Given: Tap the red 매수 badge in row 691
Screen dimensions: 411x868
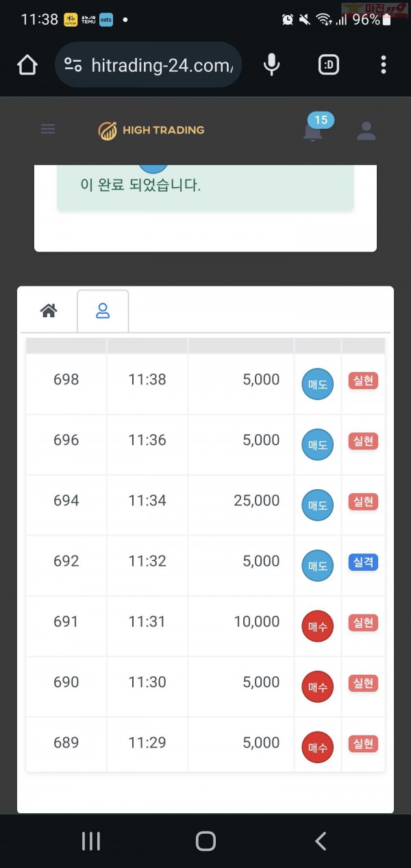Looking at the screenshot, I should [318, 626].
